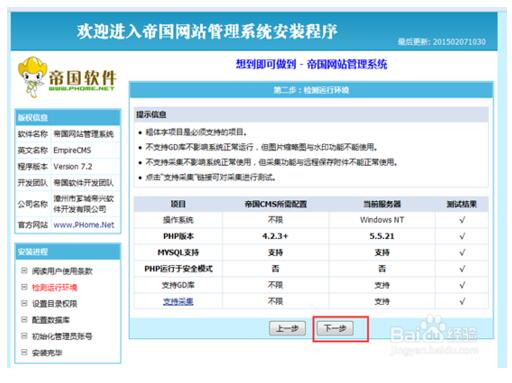Click the last-update 201502071030 text
This screenshot has height=383, width=512.
pyautogui.click(x=442, y=42)
